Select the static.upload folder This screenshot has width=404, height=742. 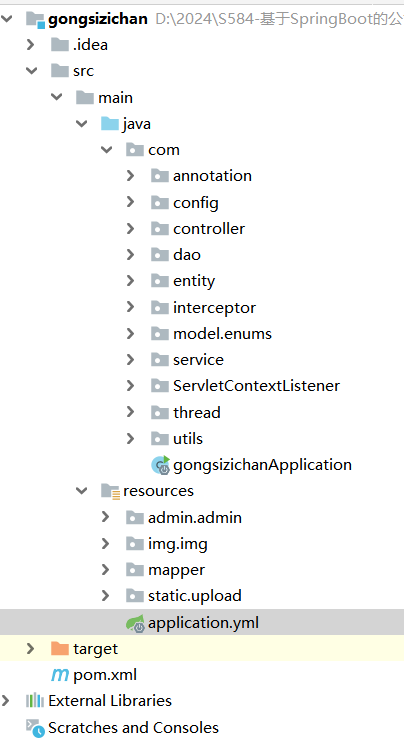click(194, 596)
